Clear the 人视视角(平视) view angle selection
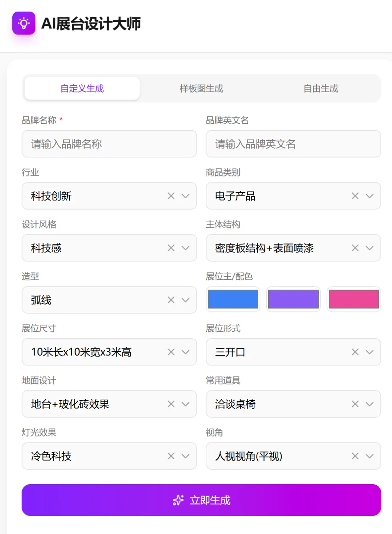Screen dimensions: 392x534 355,456
